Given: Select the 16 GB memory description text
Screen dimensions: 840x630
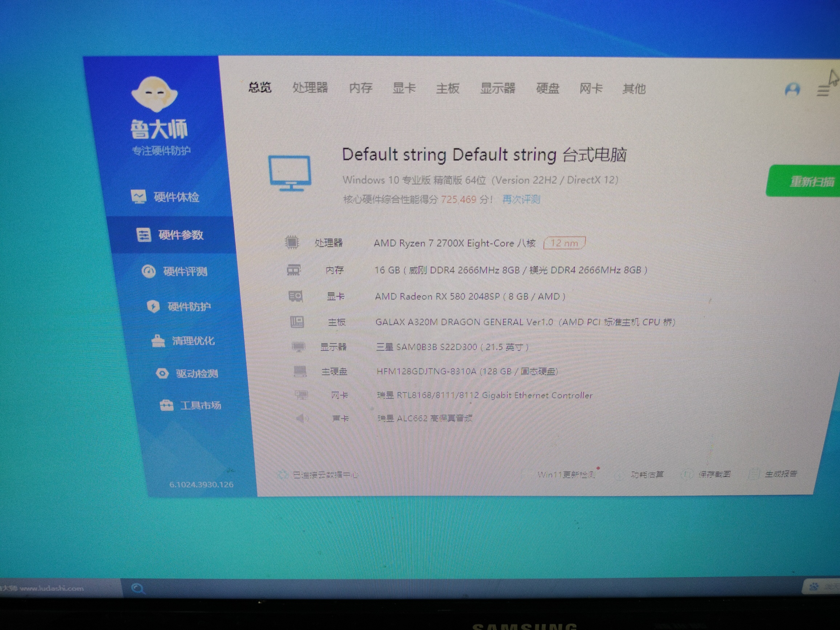Looking at the screenshot, I should coord(511,270).
